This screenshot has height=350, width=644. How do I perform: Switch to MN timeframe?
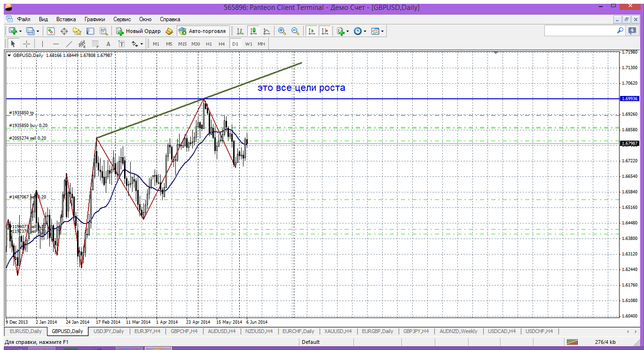(261, 44)
